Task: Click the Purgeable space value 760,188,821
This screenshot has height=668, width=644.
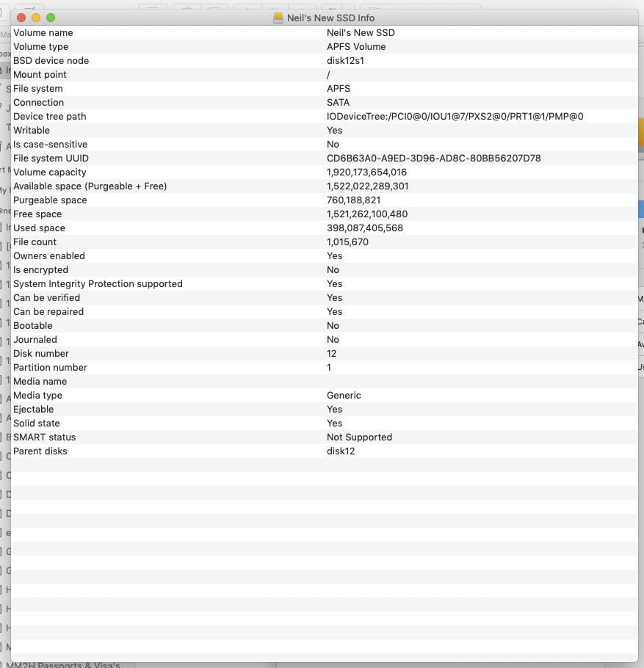Action: tap(353, 200)
